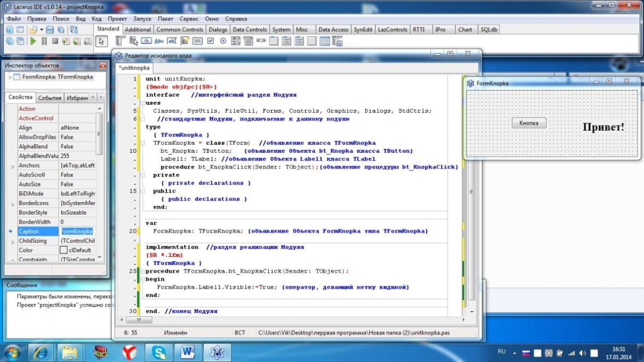Run the project with the green arrow

33,41
